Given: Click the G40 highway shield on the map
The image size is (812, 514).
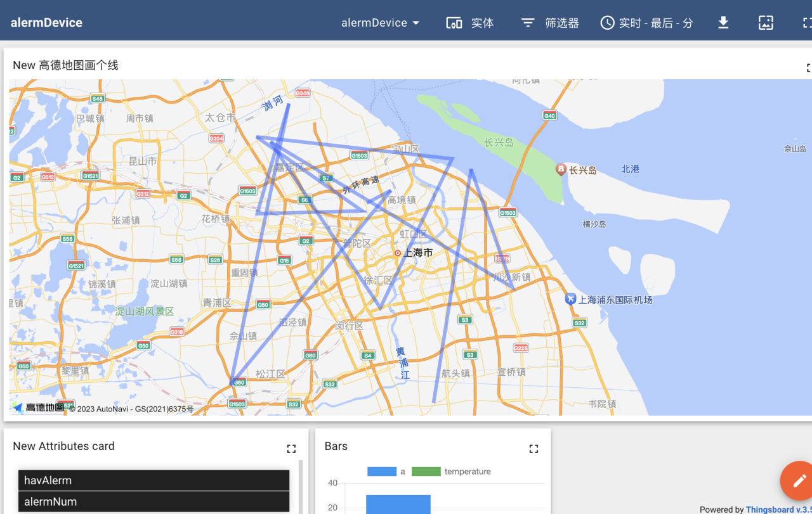Looking at the screenshot, I should (x=550, y=115).
